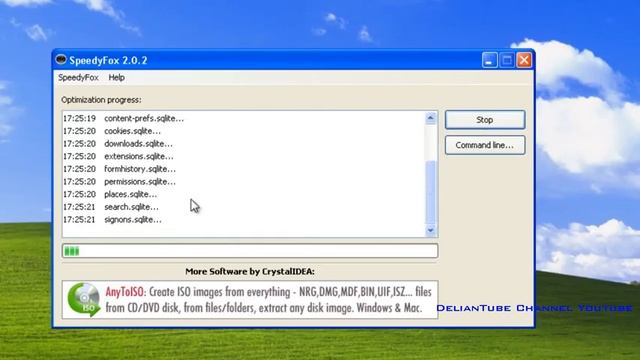The height and width of the screenshot is (360, 640).
Task: Select the cookies.sqlite log row
Action: [244, 131]
